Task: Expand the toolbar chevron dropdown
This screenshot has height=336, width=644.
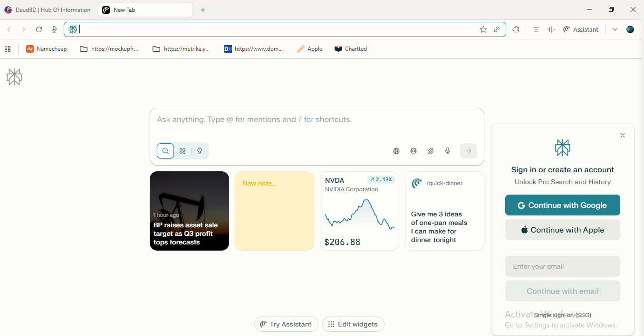Action: tap(615, 29)
